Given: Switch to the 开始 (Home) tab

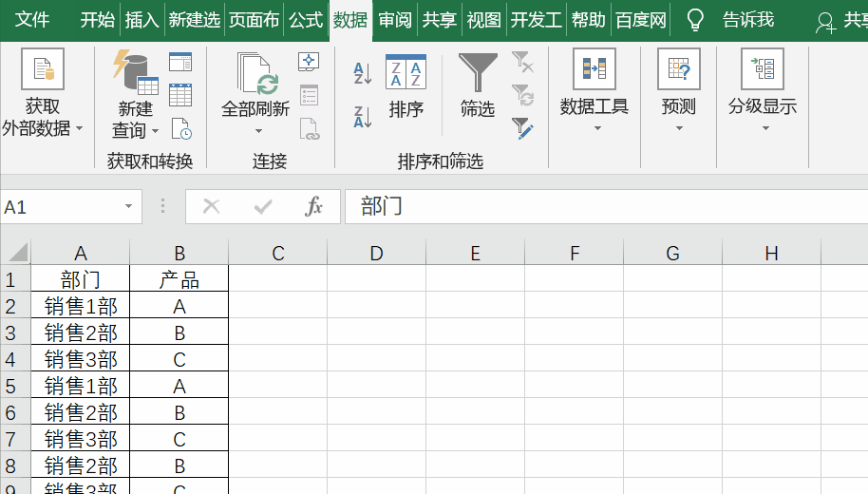Looking at the screenshot, I should point(98,20).
